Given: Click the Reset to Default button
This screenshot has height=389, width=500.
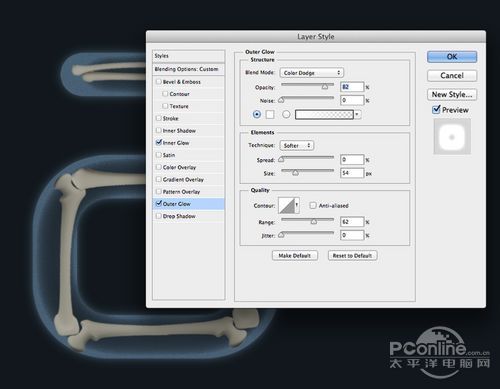Looking at the screenshot, I should click(x=352, y=256).
